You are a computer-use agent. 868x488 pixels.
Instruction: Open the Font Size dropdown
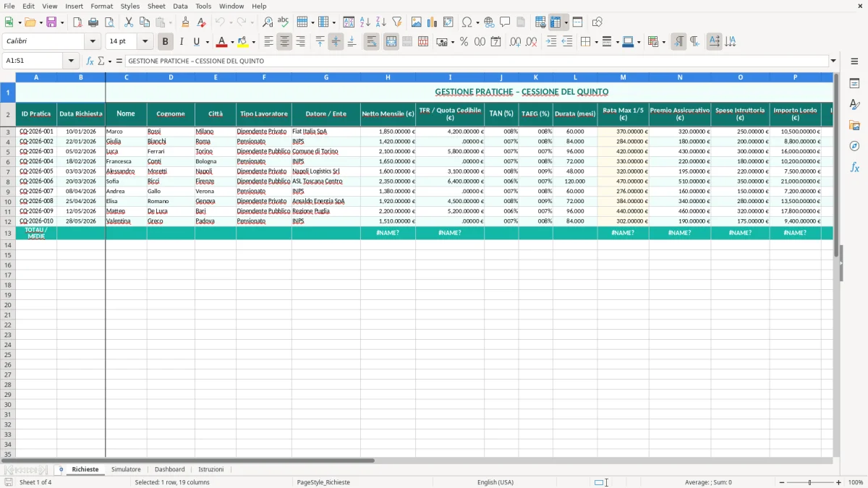coord(145,42)
